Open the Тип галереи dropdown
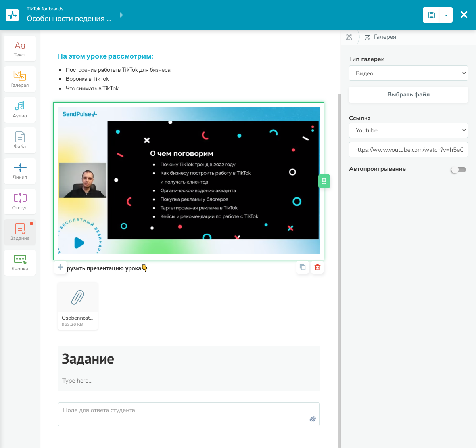The image size is (476, 448). [409, 73]
